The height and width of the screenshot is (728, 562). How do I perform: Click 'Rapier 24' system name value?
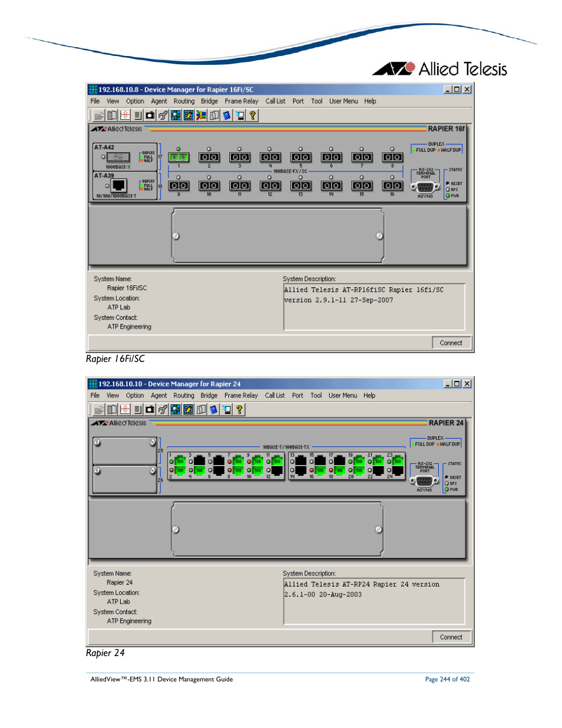[x=120, y=582]
